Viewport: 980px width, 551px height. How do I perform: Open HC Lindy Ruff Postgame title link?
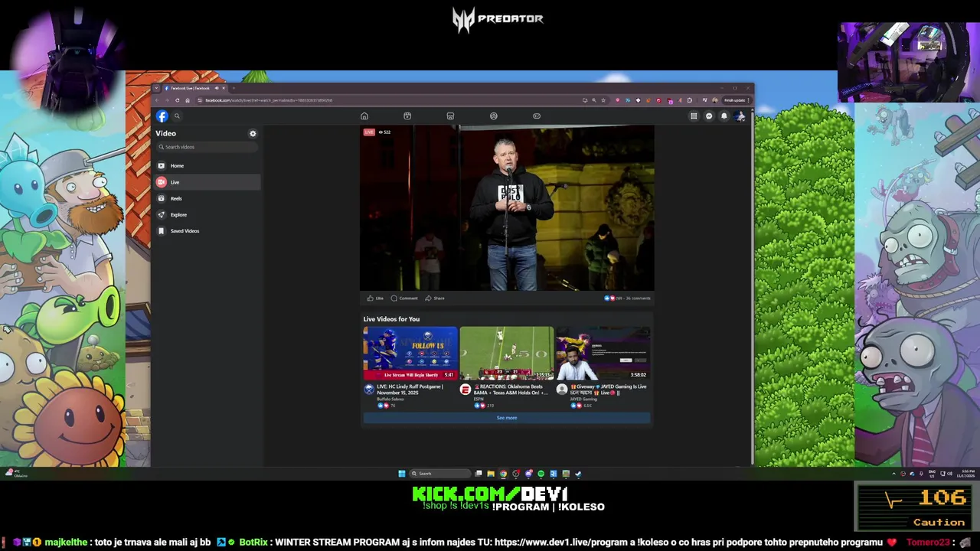[410, 390]
